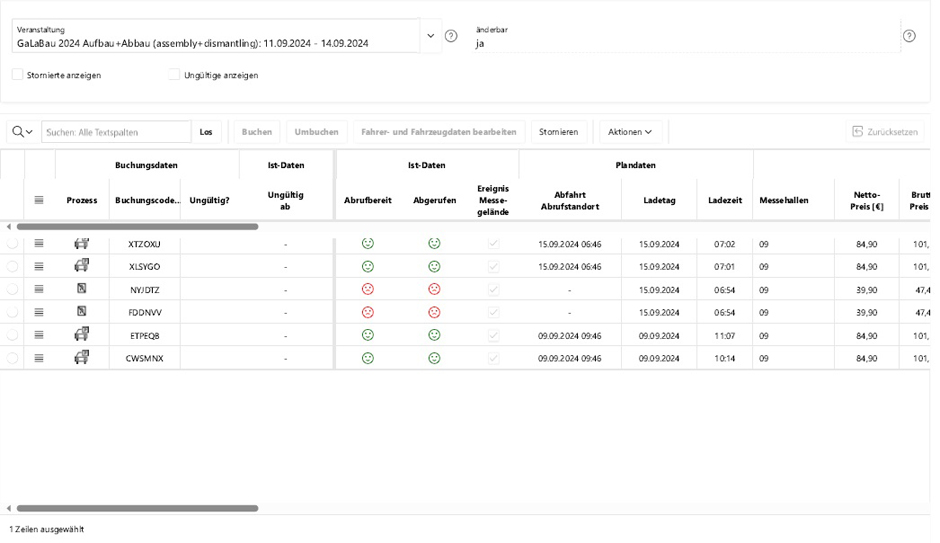940x543 pixels.
Task: Toggle Ungültige anzeigen checkbox
Action: pyautogui.click(x=174, y=75)
